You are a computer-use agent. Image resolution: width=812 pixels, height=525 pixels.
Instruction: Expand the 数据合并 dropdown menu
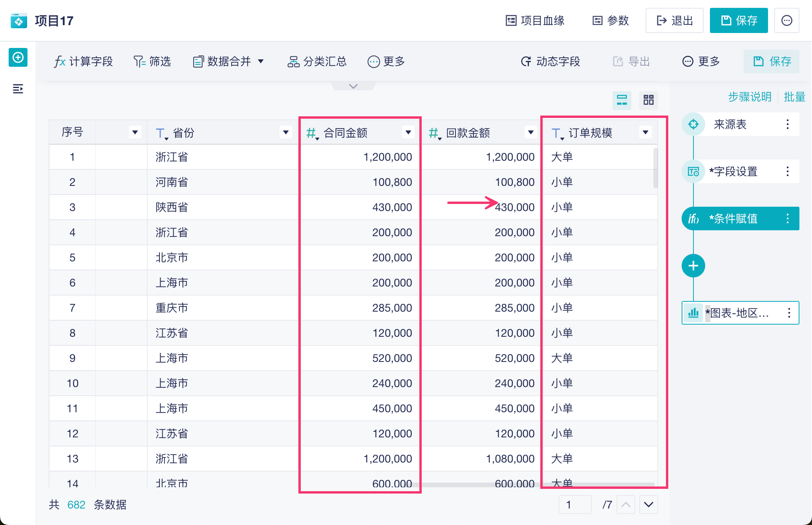[261, 61]
